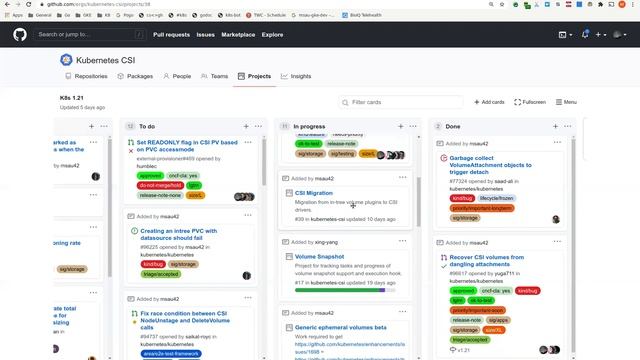This screenshot has height=360, width=640.
Task: Open the Done column options menu
Action: (x=567, y=127)
